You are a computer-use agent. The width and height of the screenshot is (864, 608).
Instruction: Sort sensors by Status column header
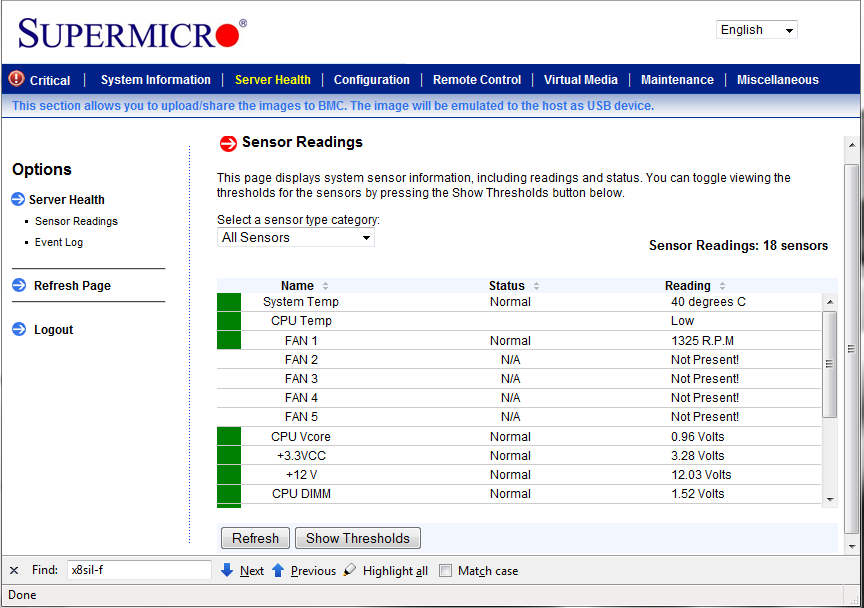tap(507, 286)
